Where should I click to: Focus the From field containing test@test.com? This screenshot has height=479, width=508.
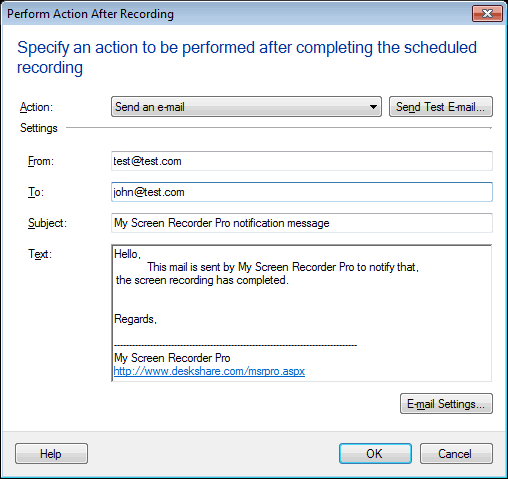(x=302, y=161)
